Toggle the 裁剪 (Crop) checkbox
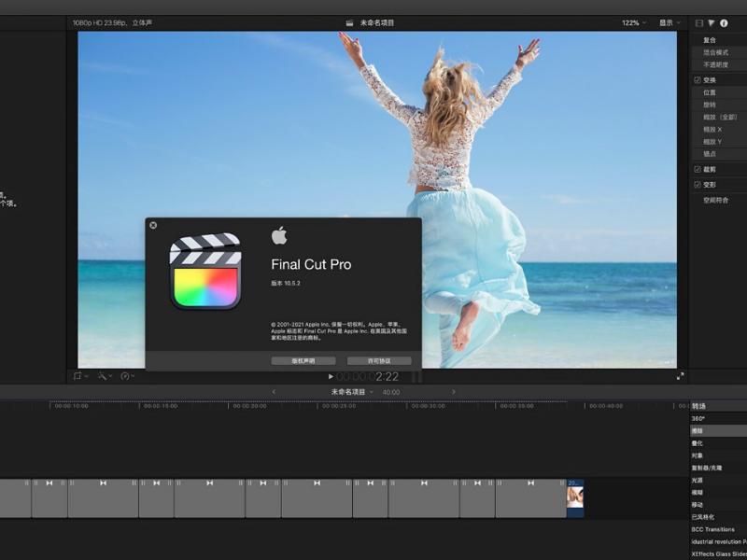Image resolution: width=747 pixels, height=560 pixels. click(698, 169)
